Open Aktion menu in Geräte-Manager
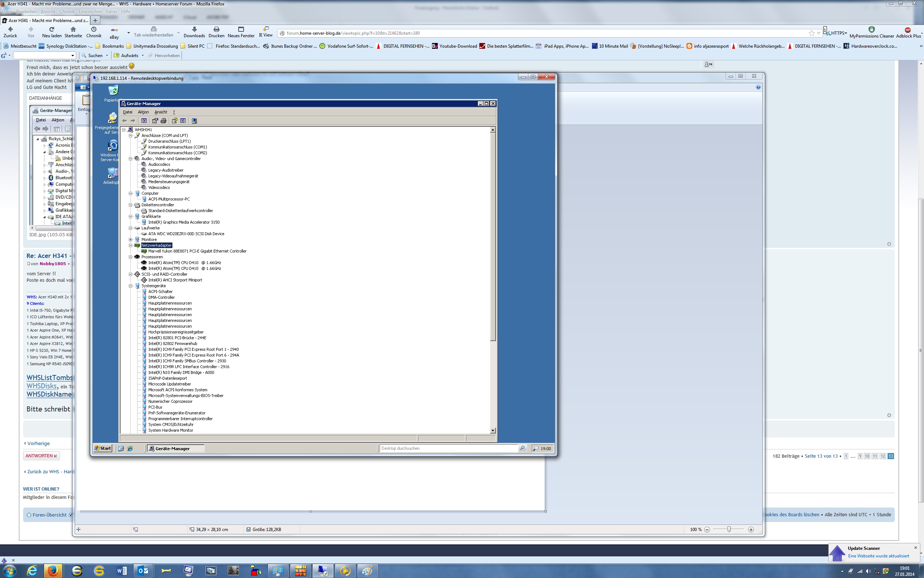Image resolution: width=924 pixels, height=578 pixels. (143, 112)
